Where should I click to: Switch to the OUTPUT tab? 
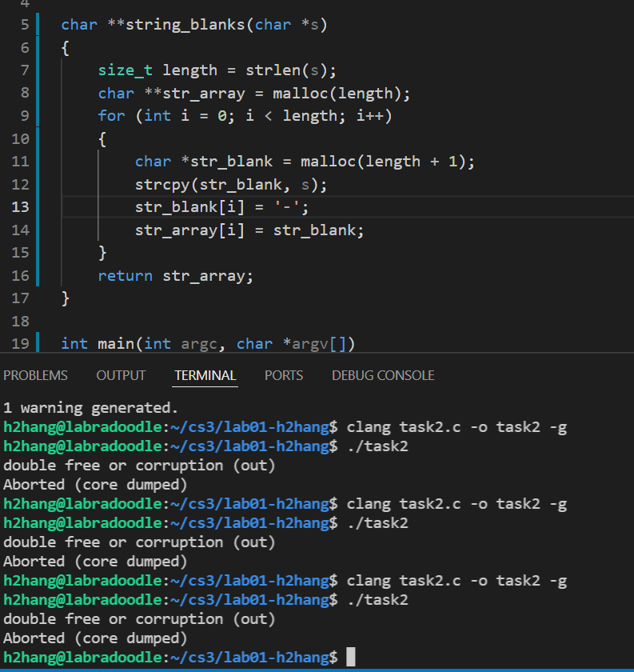[x=121, y=375]
